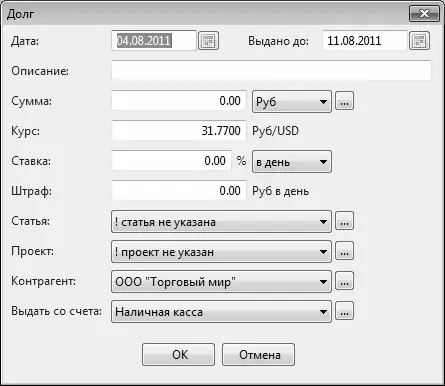Click into the Описание text field
Screen dimensions: 445x386
[x=271, y=70]
